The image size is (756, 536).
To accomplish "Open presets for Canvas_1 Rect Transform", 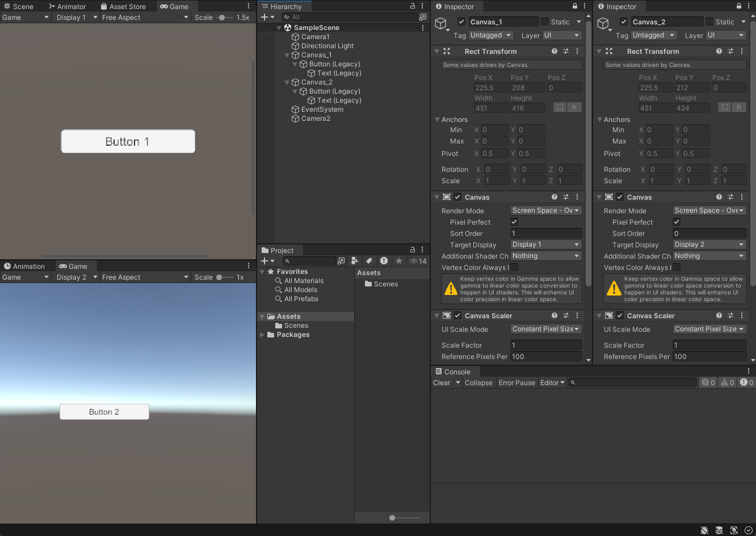I will pyautogui.click(x=566, y=51).
